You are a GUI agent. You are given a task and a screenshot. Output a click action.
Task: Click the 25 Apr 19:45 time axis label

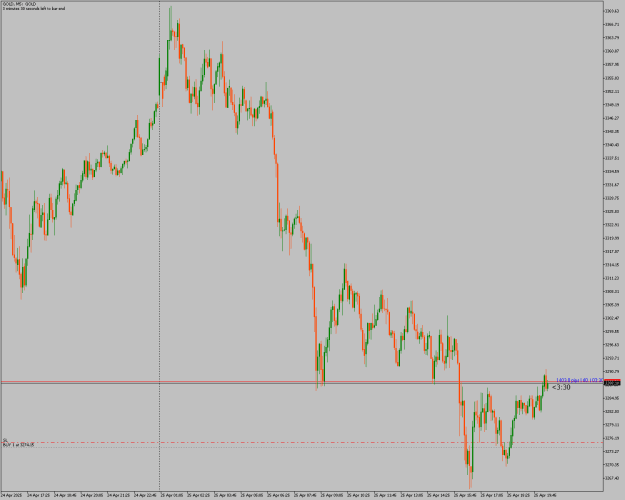click(545, 495)
